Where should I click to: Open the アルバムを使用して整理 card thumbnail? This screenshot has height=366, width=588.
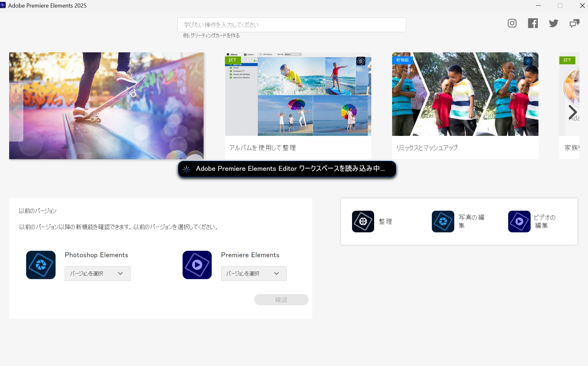(298, 94)
